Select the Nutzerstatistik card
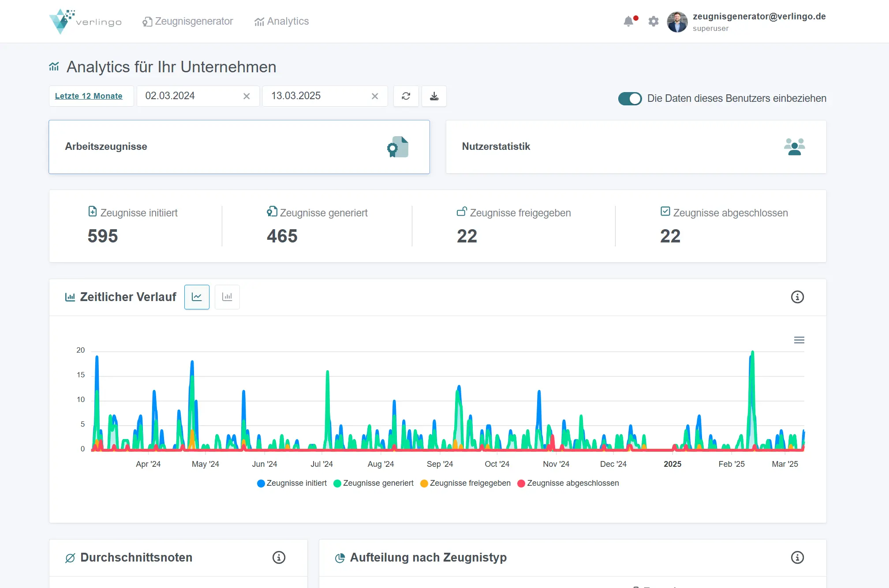This screenshot has height=588, width=889. (x=636, y=147)
